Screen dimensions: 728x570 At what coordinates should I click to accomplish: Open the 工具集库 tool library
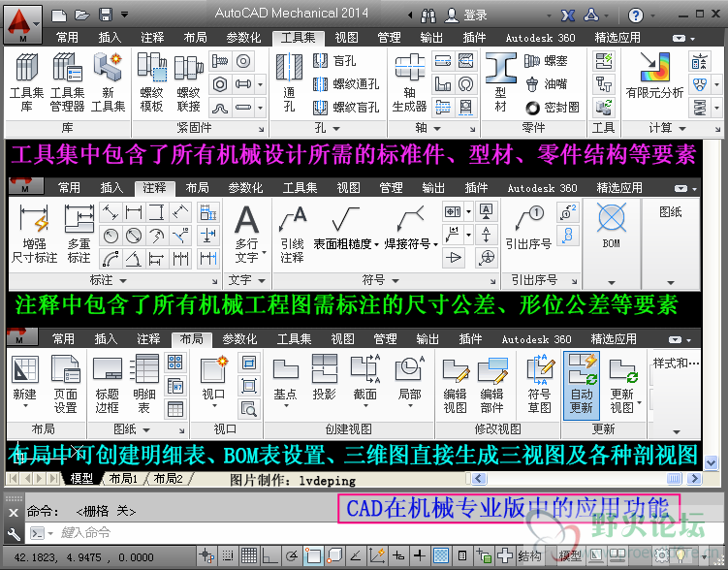(x=26, y=81)
